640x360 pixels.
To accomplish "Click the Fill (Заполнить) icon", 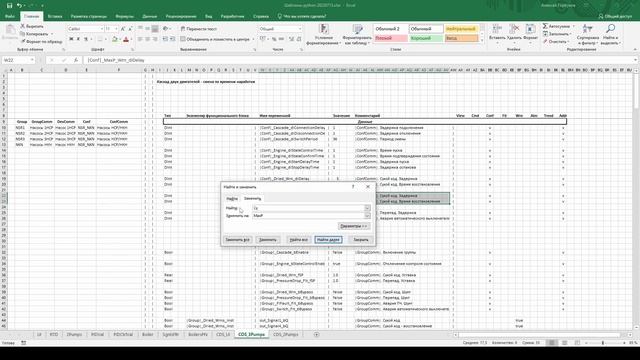I will (545, 34).
